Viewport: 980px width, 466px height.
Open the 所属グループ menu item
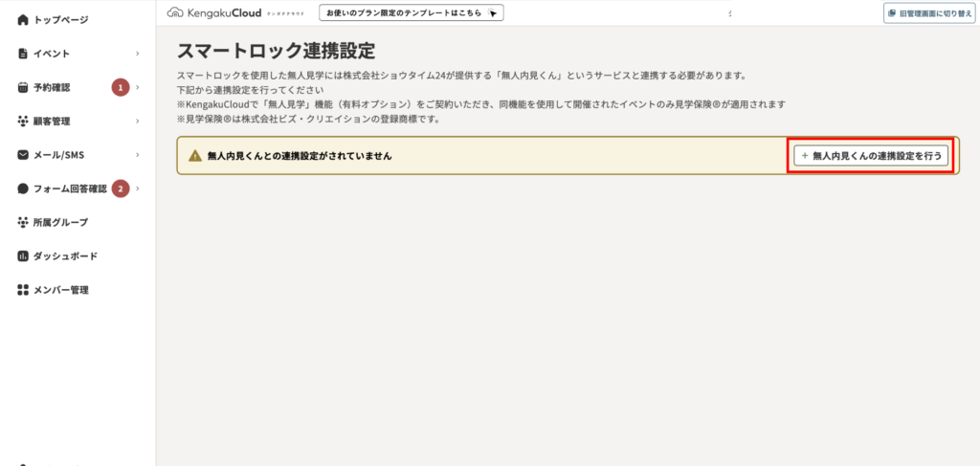(59, 223)
